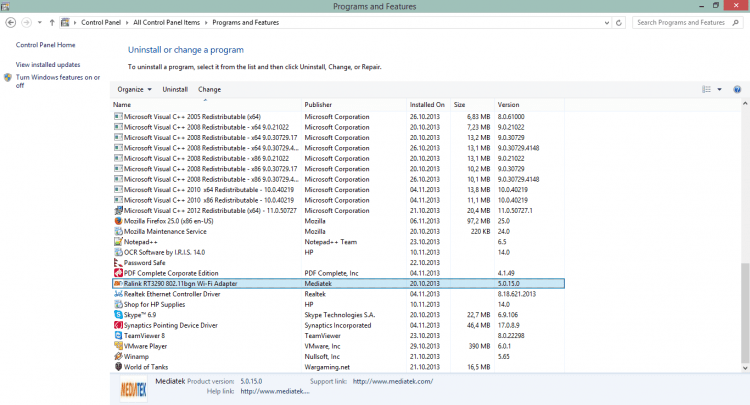Select Control Panel in breadcrumb path
The height and width of the screenshot is (405, 750).
click(x=101, y=22)
